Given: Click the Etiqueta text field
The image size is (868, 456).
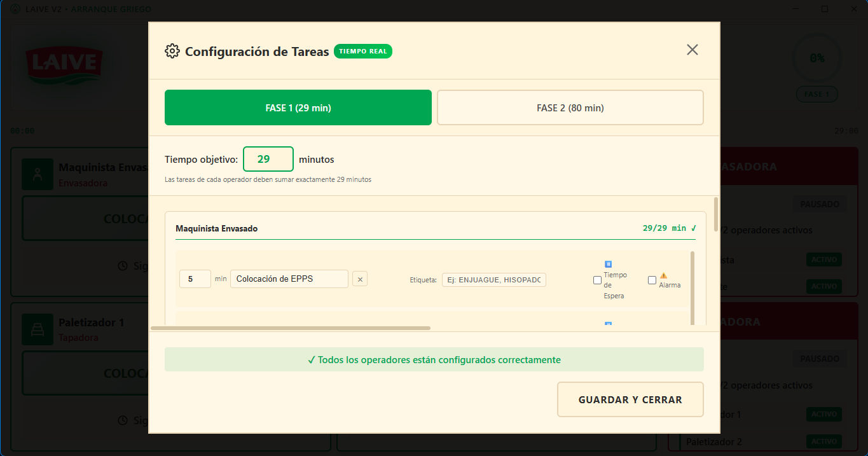Looking at the screenshot, I should (x=493, y=279).
